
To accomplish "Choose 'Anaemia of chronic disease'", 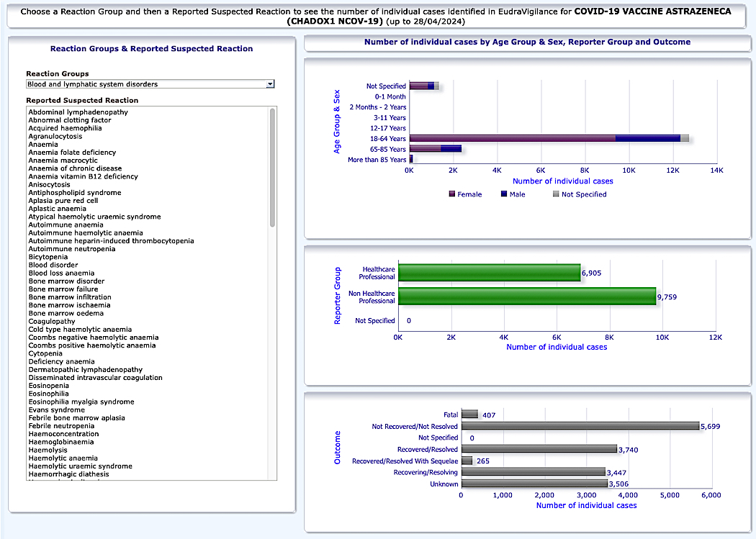I will [x=75, y=168].
